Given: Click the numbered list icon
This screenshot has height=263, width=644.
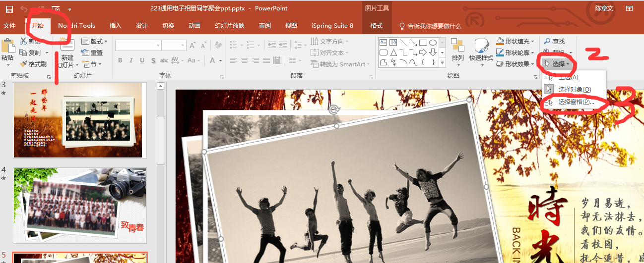Looking at the screenshot, I should [252, 45].
